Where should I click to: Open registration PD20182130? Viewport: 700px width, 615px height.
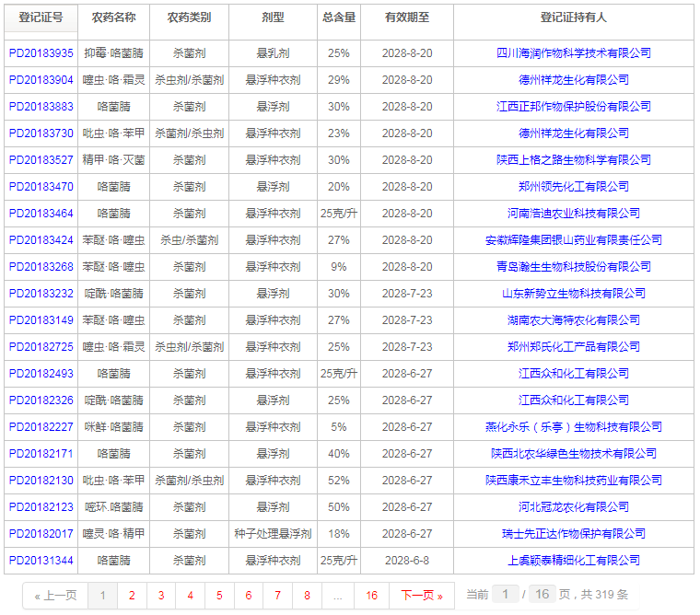click(41, 481)
